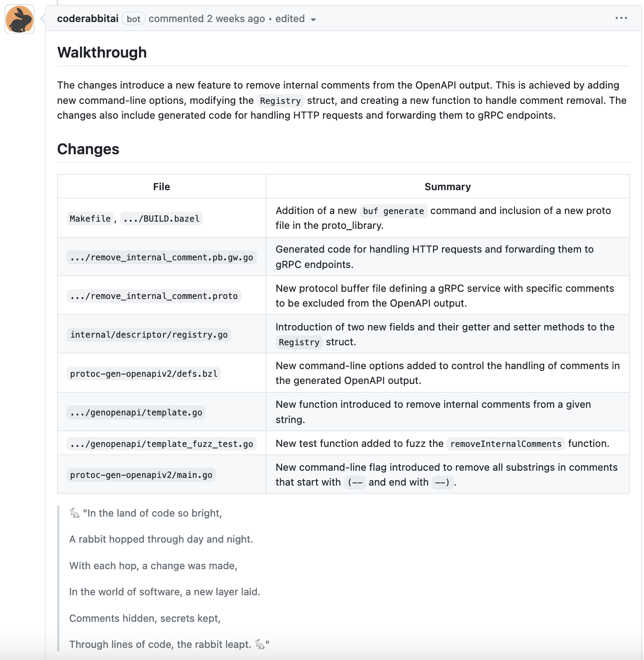This screenshot has width=644, height=660.
Task: Select the Makefile inline code label
Action: [x=89, y=219]
